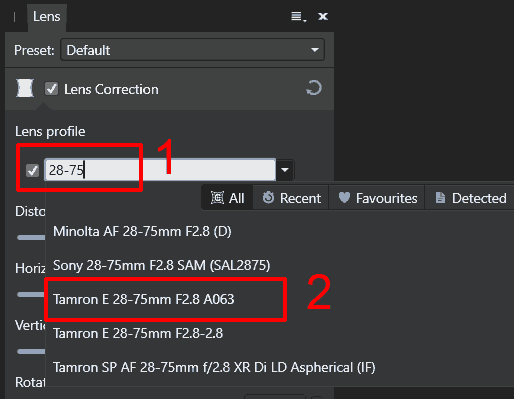
Task: Click the Recent clock icon
Action: pyautogui.click(x=268, y=198)
